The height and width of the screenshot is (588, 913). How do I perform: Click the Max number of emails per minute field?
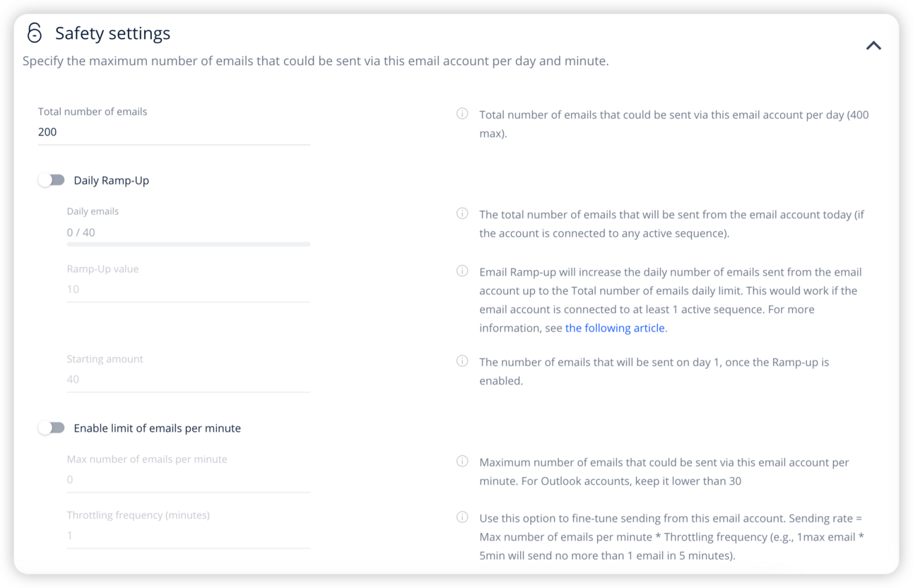188,480
